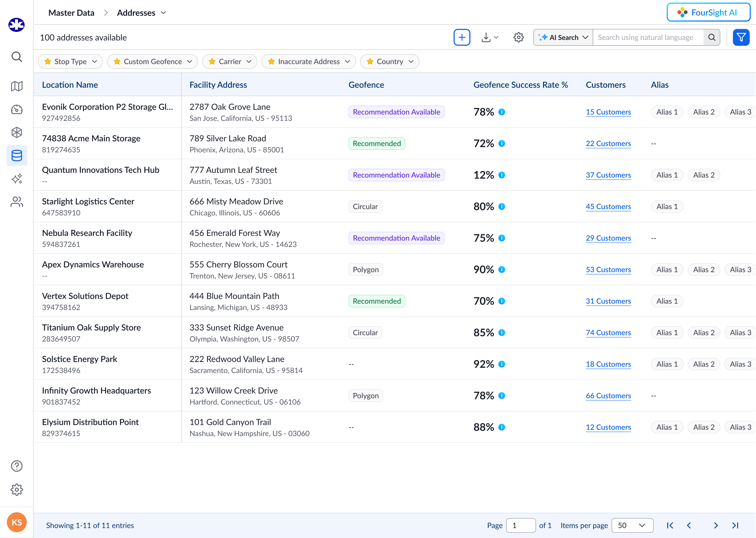Click info icon beside 12% success rate
The height and width of the screenshot is (538, 756).
[502, 175]
